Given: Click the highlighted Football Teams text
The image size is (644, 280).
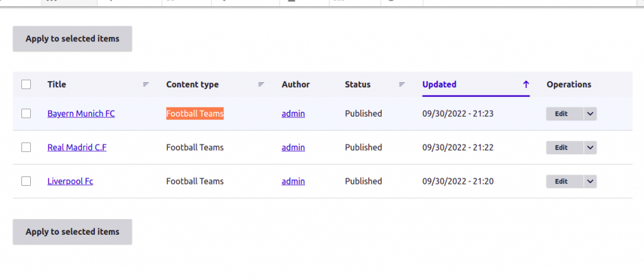Looking at the screenshot, I should point(195,114).
